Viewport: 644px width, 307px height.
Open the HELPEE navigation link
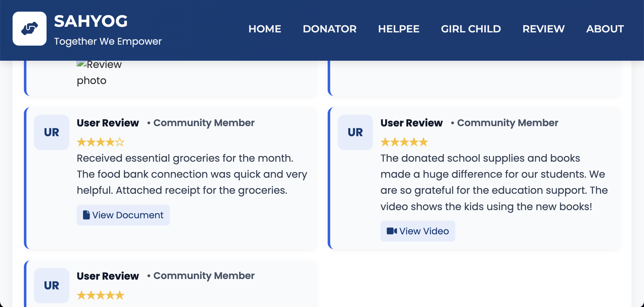(399, 29)
